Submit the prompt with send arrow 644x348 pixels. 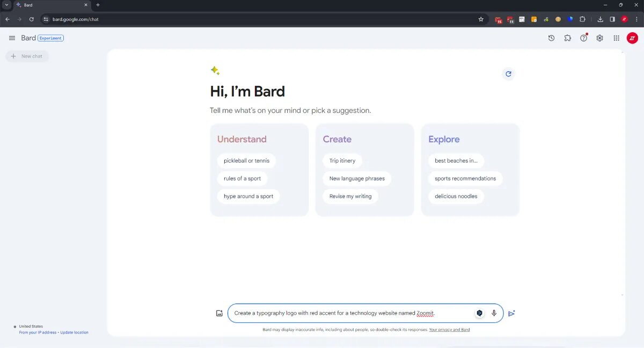[x=511, y=313]
